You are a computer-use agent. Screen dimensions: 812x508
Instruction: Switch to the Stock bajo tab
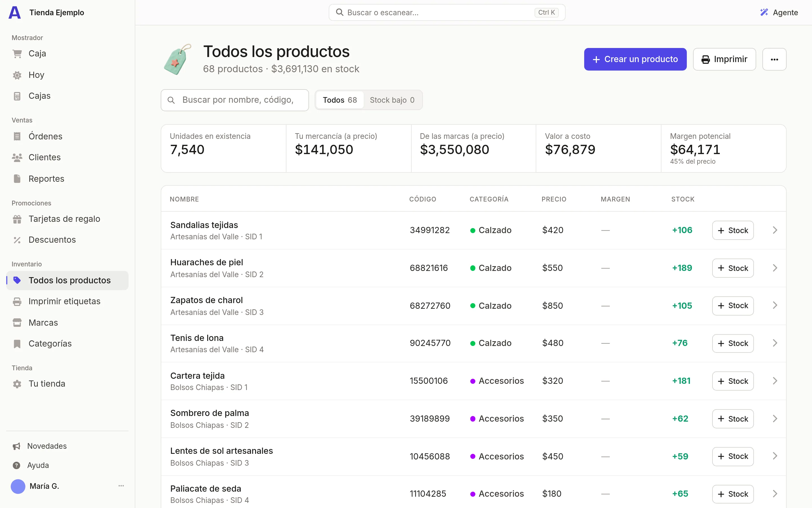(x=392, y=100)
